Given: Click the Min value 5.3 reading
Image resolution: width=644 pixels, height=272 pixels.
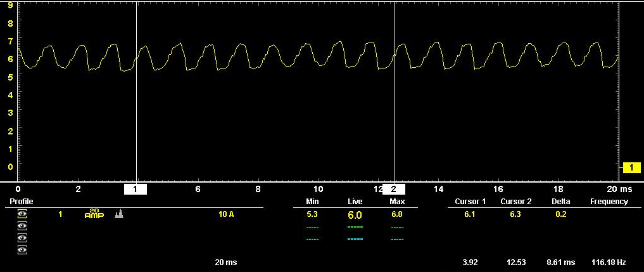Looking at the screenshot, I should point(312,214).
